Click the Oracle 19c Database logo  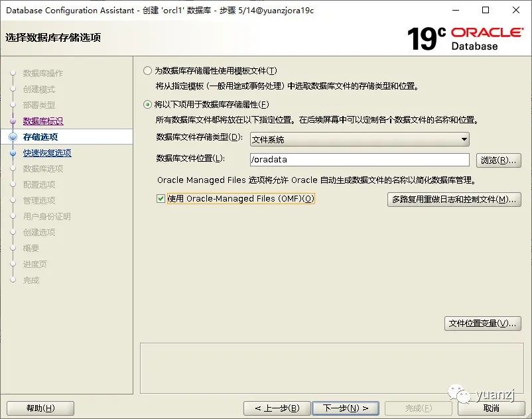pos(465,38)
